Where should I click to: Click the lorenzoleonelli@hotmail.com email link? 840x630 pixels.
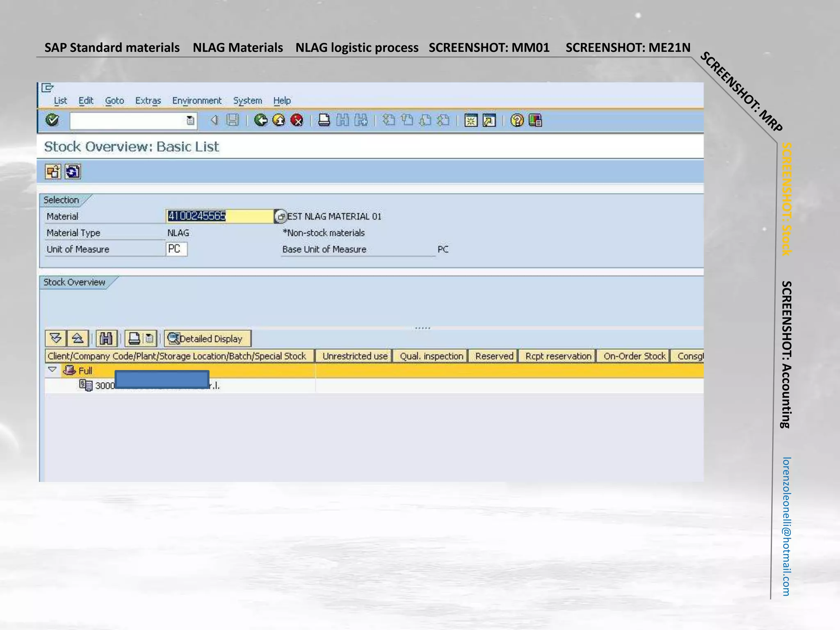[786, 526]
